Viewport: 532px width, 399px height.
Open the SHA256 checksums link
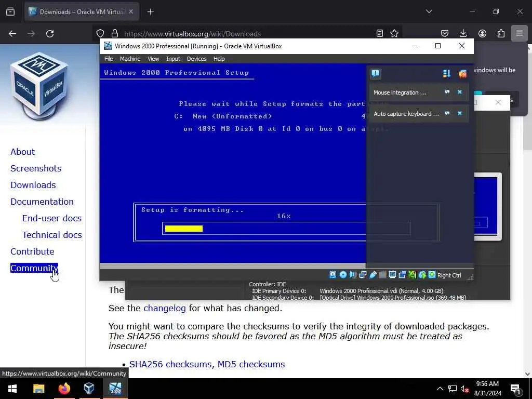(170, 364)
